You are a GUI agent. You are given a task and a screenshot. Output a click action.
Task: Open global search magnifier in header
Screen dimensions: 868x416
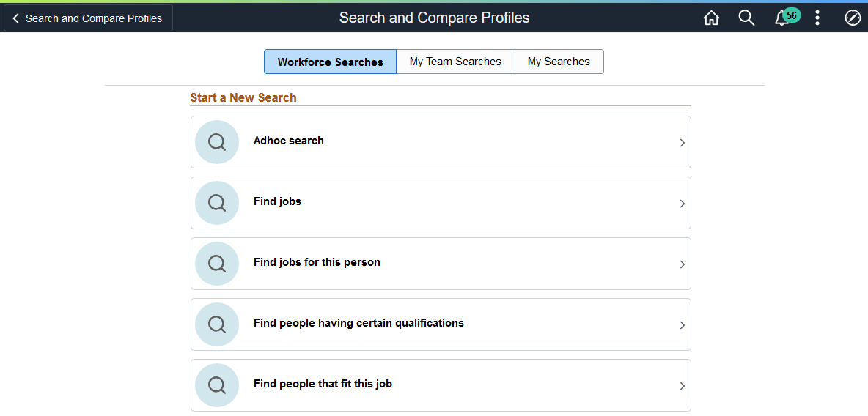pos(746,18)
